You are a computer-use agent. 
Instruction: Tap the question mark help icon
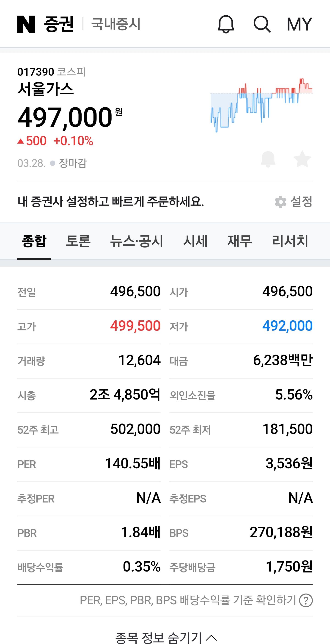306,600
